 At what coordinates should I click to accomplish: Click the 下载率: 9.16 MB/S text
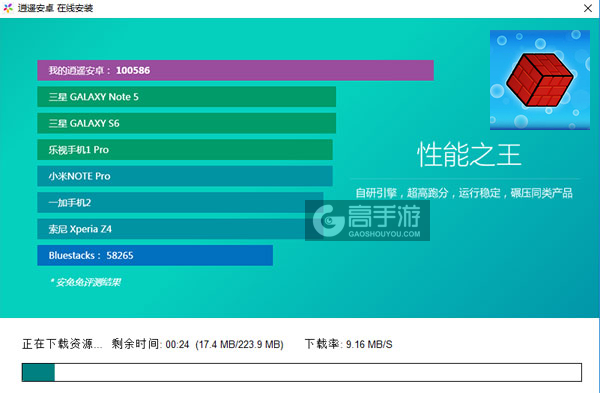349,344
